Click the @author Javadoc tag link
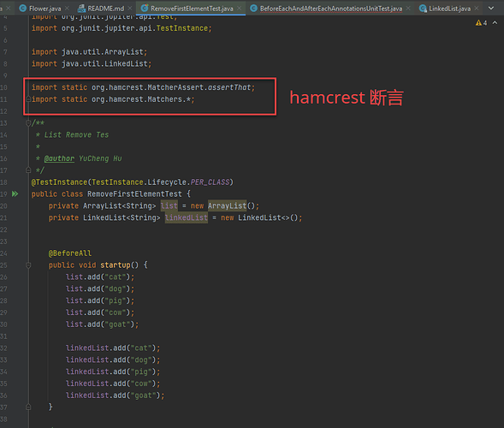 coord(59,158)
